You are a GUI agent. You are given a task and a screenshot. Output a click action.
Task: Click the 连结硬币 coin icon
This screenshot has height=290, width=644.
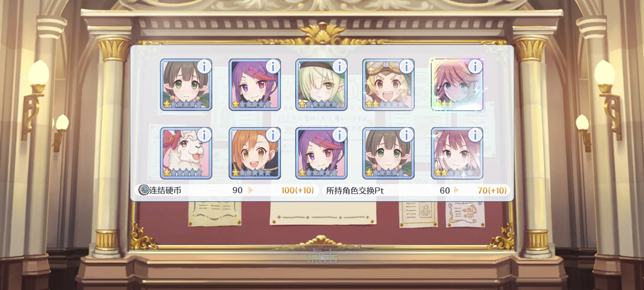pos(144,190)
